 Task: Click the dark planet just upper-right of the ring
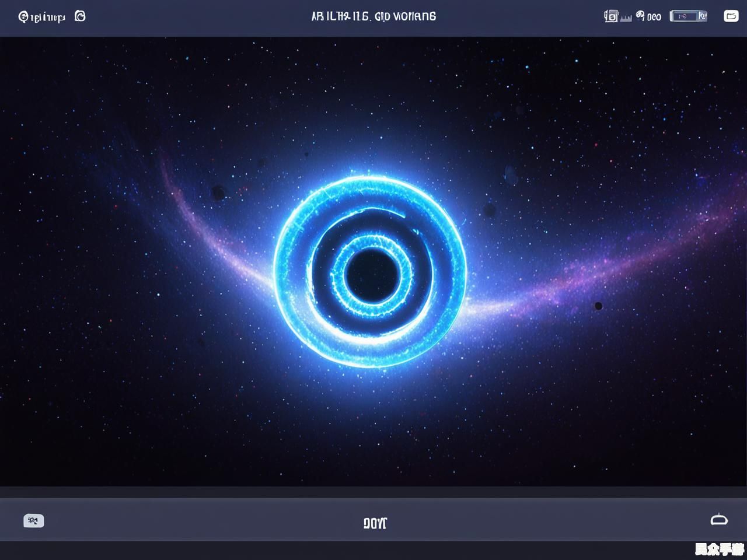(489, 209)
